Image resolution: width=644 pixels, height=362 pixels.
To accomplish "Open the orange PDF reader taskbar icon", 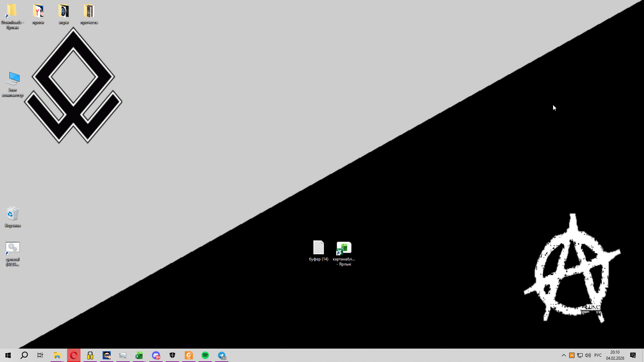I will click(189, 355).
